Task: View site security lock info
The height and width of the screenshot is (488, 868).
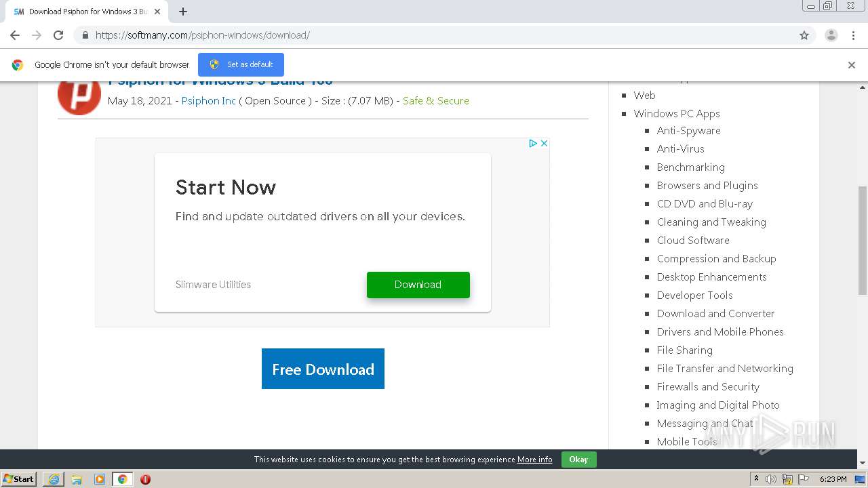Action: (85, 35)
